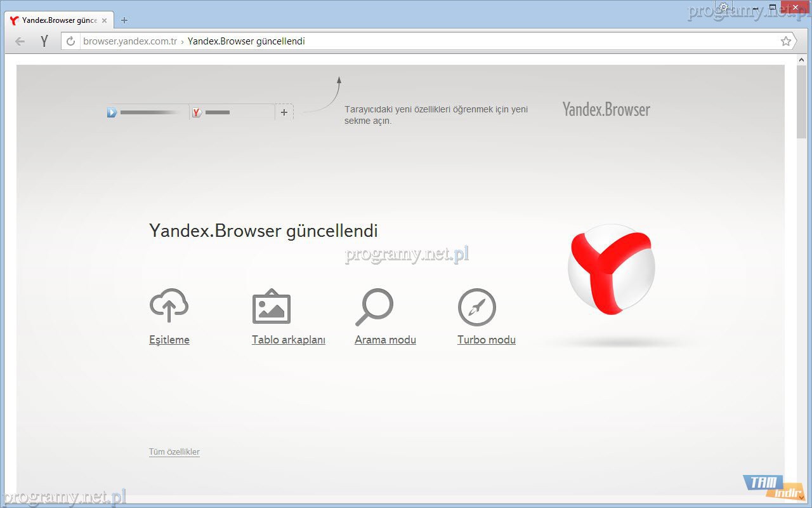Image resolution: width=812 pixels, height=508 pixels.
Task: Select the Yandex.Browser güncellendi tab
Action: point(57,20)
